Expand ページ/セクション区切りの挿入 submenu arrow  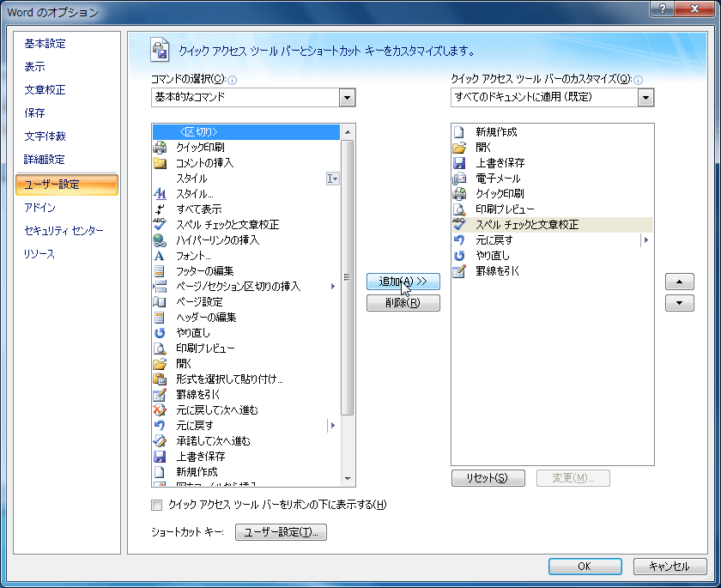point(333,287)
